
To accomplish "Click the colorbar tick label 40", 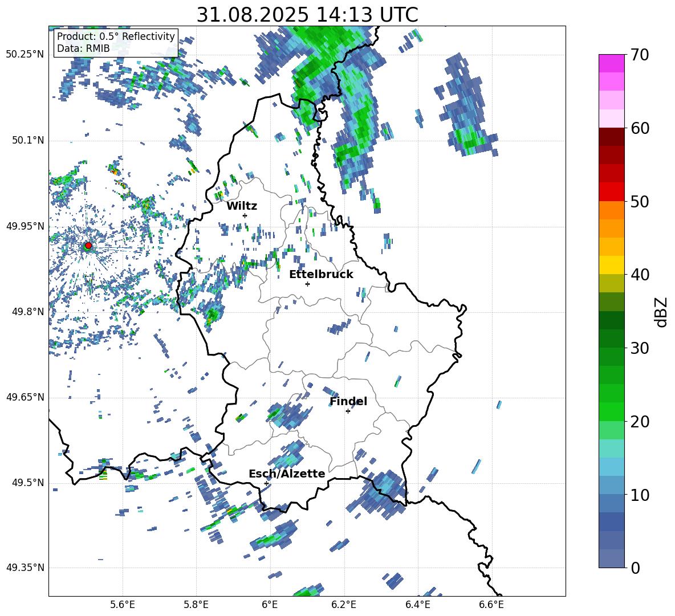I will pyautogui.click(x=640, y=275).
